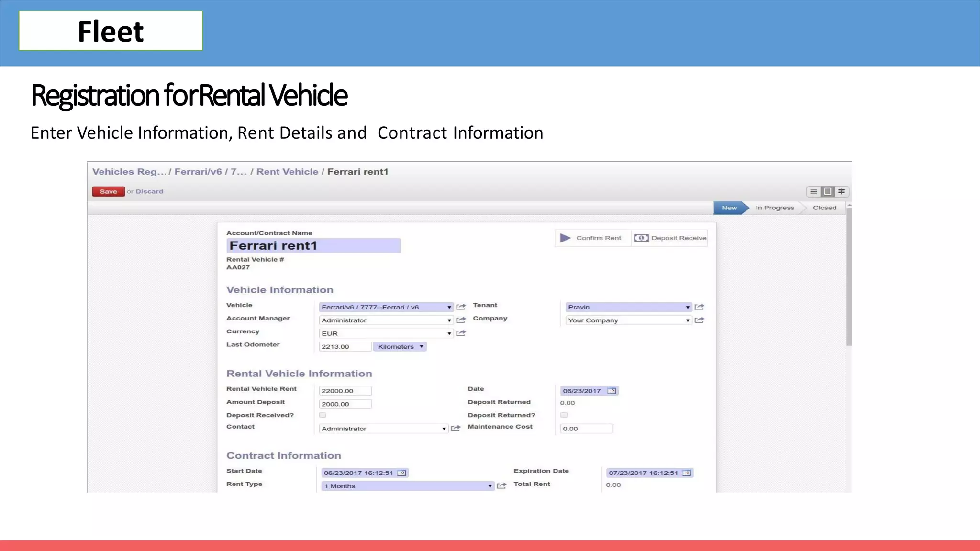This screenshot has height=551, width=980.
Task: Go to Ferrari/v6 / 7... breadcrumb
Action: click(x=211, y=172)
